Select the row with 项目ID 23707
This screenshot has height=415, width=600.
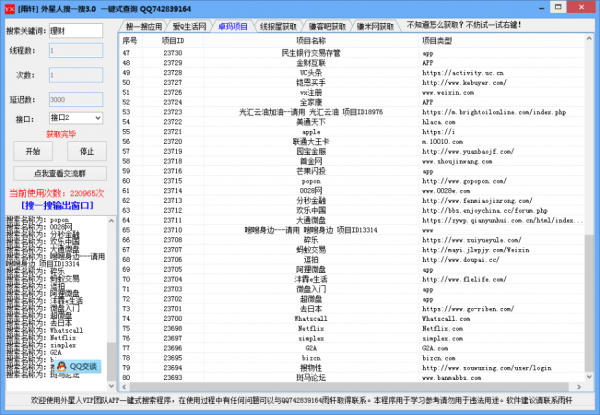click(x=352, y=250)
